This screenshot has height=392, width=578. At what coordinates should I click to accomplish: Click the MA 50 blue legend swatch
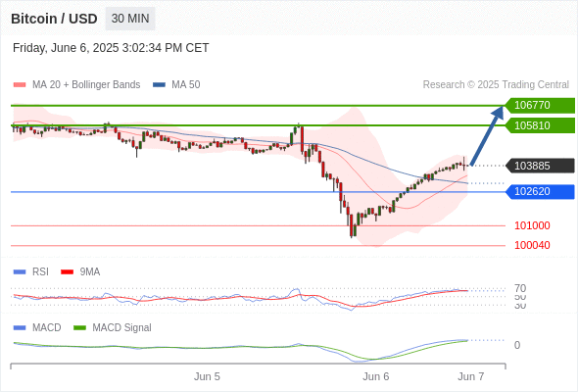(159, 85)
